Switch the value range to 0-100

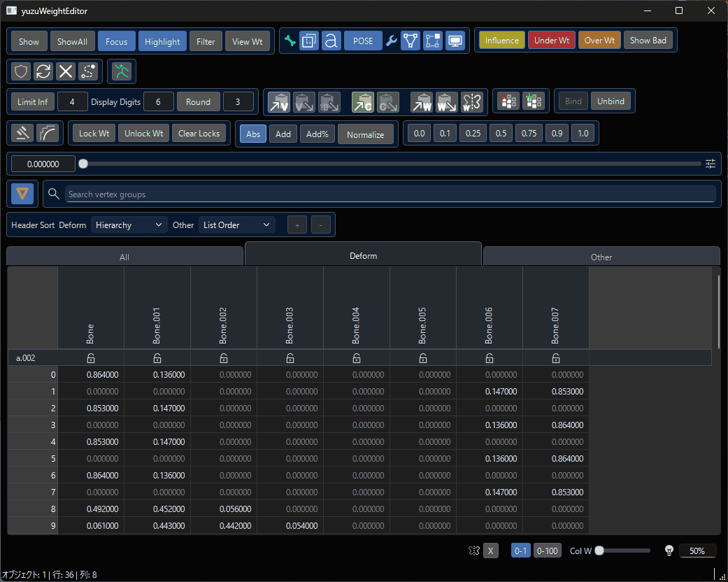(546, 551)
